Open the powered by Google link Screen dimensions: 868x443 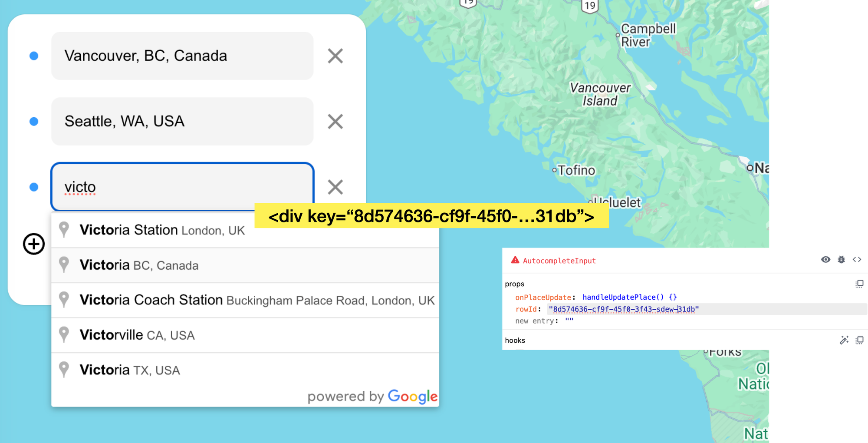point(372,396)
